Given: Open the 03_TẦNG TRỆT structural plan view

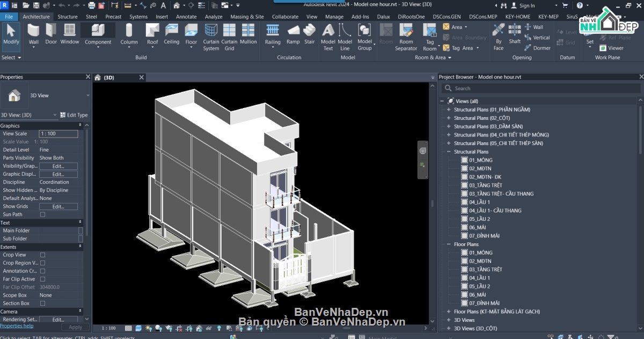Looking at the screenshot, I should [x=486, y=185].
